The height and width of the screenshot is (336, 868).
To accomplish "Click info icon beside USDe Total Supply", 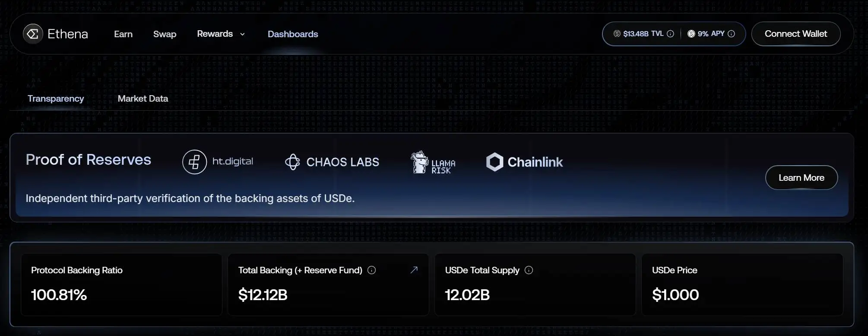I will click(529, 270).
